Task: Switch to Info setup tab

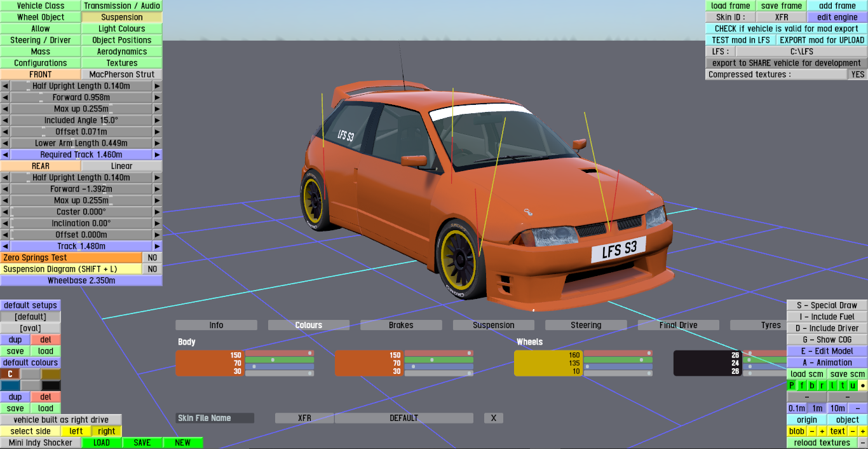Action: pyautogui.click(x=216, y=325)
